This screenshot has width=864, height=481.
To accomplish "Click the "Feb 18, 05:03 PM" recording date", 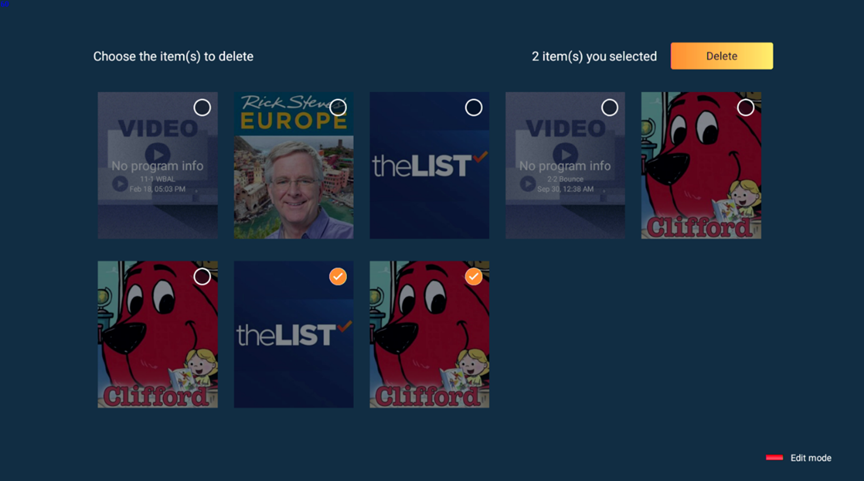I will coord(158,189).
